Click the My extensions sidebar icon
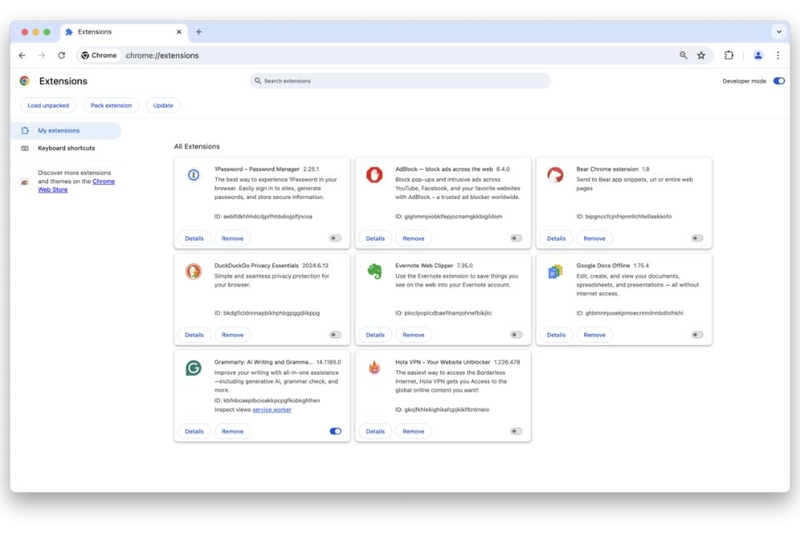The height and width of the screenshot is (533, 800). point(24,131)
